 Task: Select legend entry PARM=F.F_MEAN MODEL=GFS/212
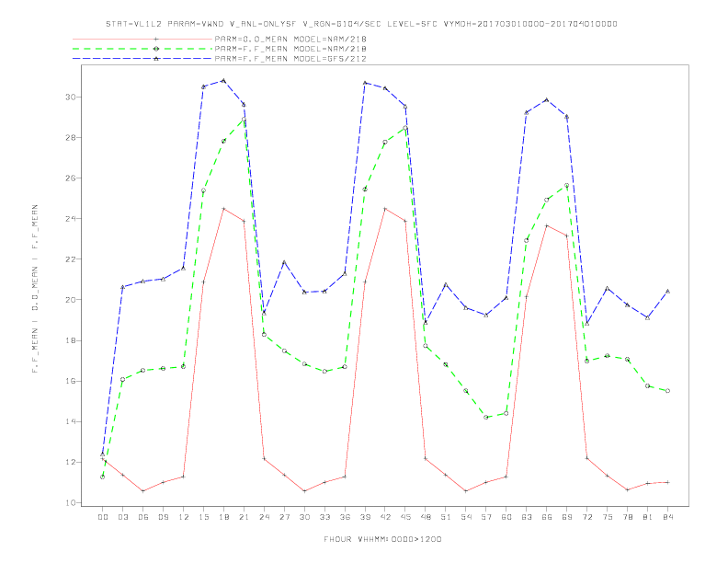click(x=290, y=59)
